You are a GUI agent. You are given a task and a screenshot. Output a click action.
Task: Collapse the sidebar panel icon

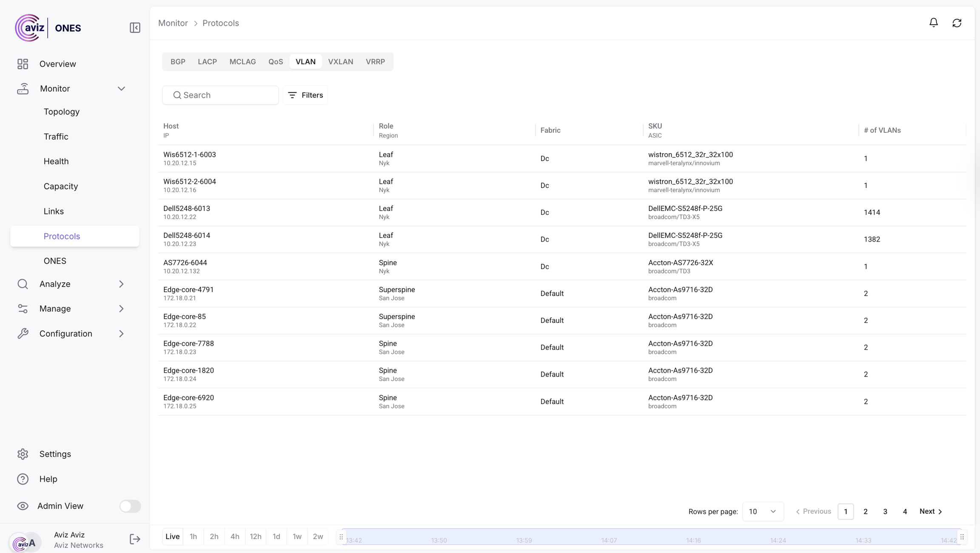pyautogui.click(x=135, y=28)
